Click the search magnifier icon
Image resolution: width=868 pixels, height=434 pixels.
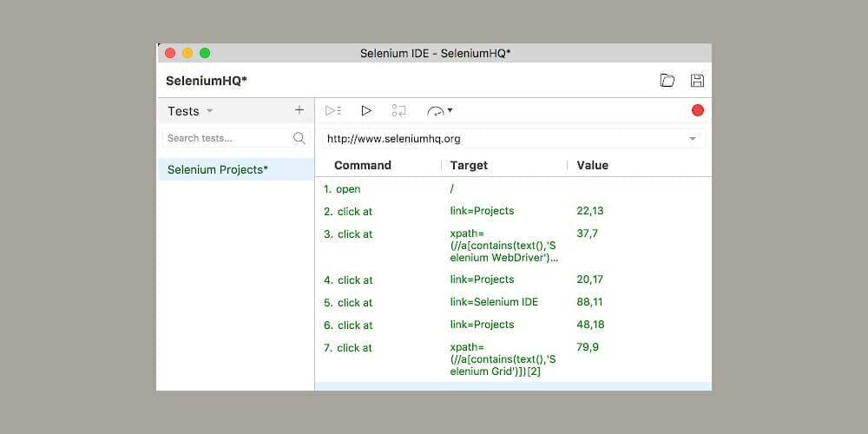[299, 138]
